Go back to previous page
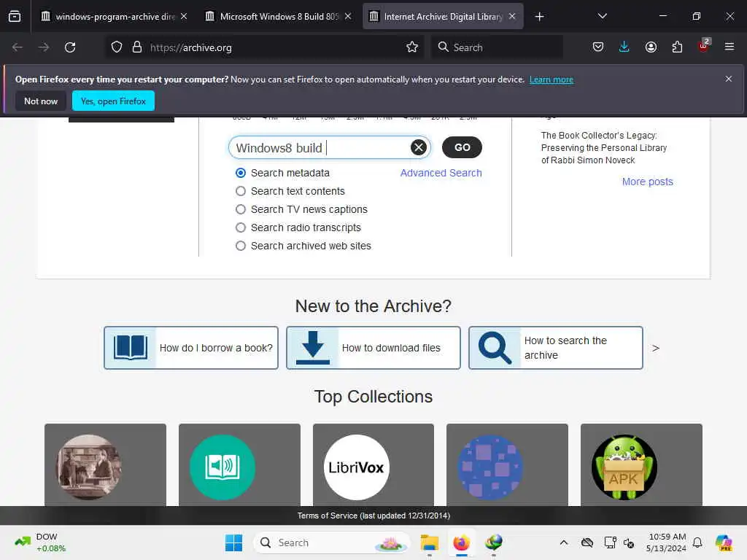The height and width of the screenshot is (560, 747). click(18, 47)
